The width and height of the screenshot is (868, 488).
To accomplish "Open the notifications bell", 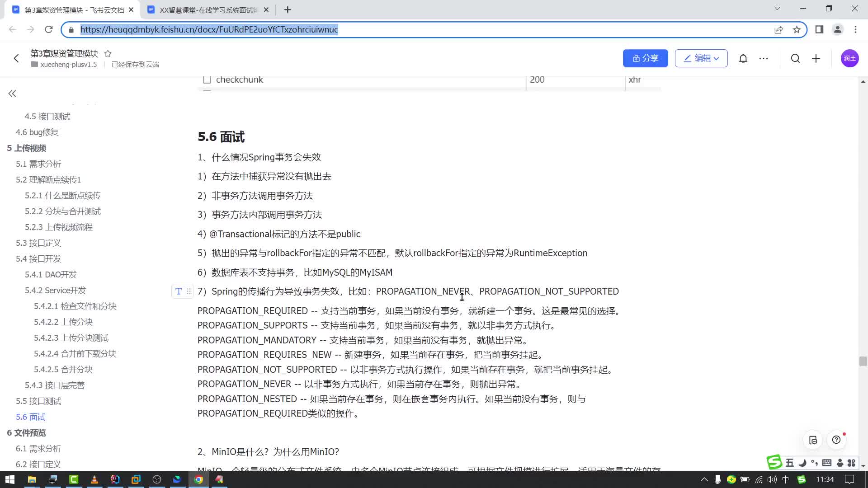I will (743, 58).
